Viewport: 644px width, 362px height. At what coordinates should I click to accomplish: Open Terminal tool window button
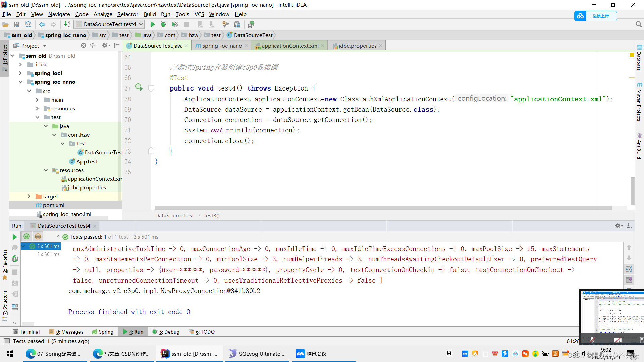26,332
